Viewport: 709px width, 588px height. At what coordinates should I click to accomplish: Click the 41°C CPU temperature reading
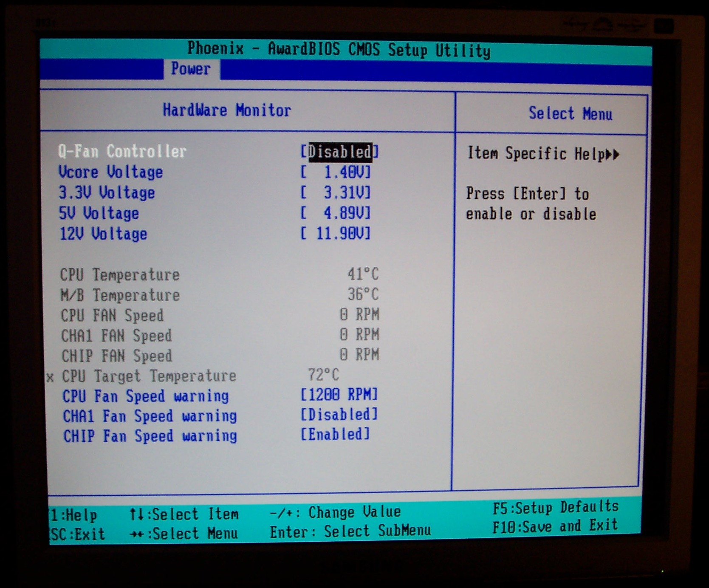[363, 274]
